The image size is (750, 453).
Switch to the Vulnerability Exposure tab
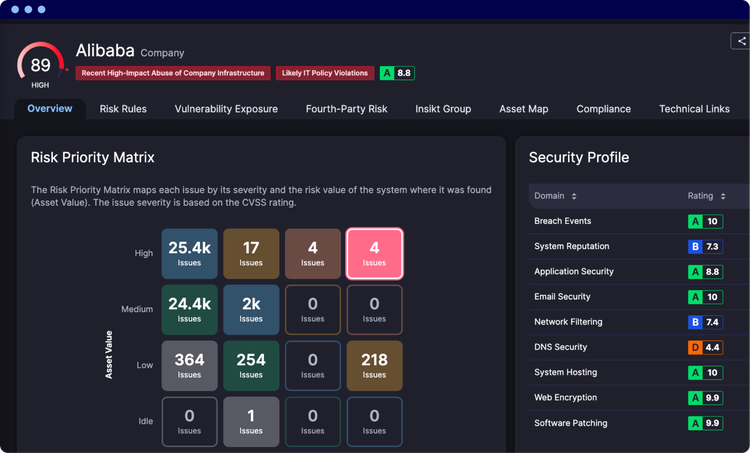[x=226, y=109]
